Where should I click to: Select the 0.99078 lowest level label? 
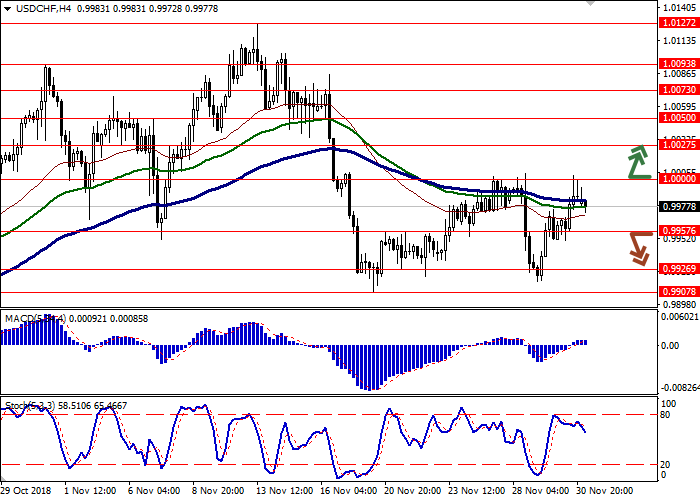click(x=677, y=292)
